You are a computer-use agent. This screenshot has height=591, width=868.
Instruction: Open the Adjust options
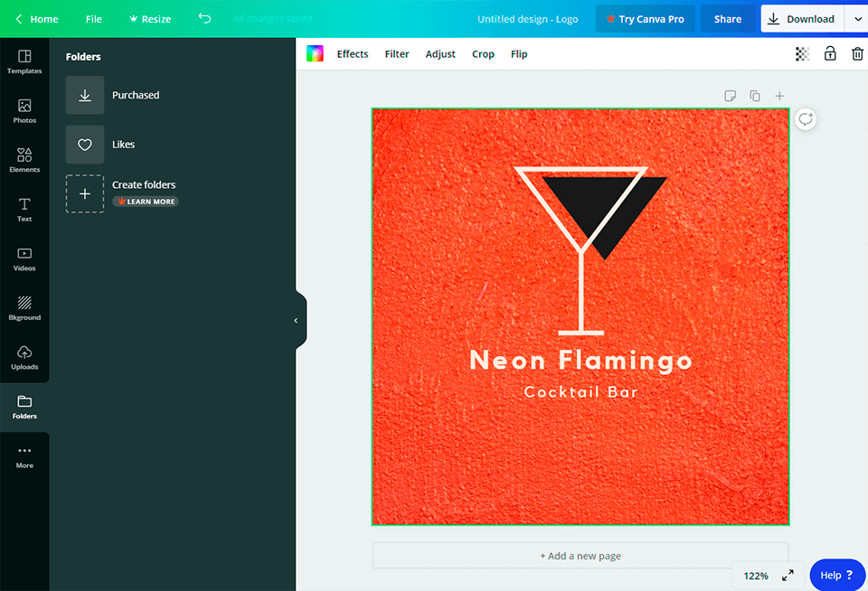[440, 53]
